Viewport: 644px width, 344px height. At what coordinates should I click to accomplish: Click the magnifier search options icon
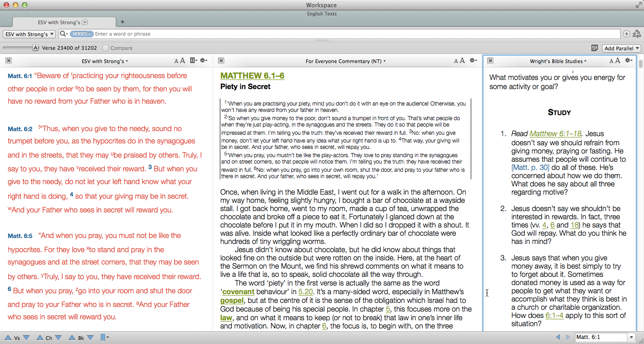click(64, 34)
